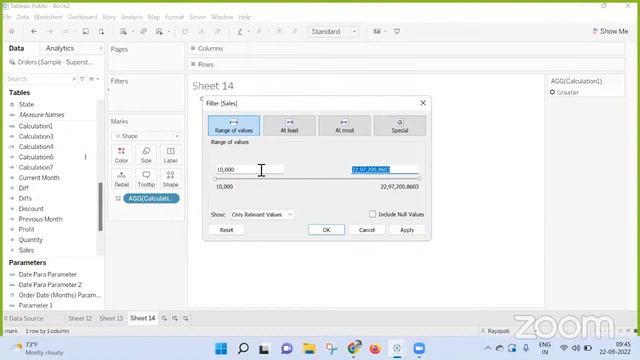Screen dimensions: 640x360
Task: Open File Explorer from taskbar
Action: click(x=309, y=349)
